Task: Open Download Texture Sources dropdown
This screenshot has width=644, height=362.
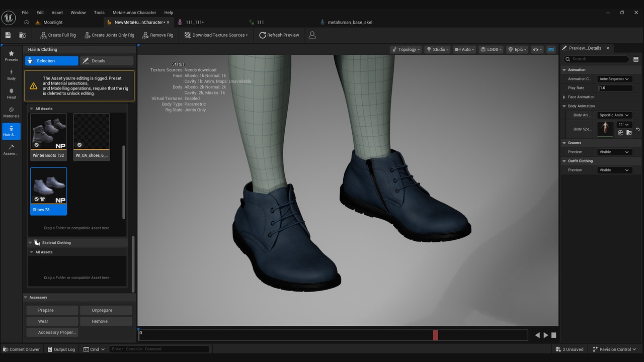Action: [x=216, y=35]
